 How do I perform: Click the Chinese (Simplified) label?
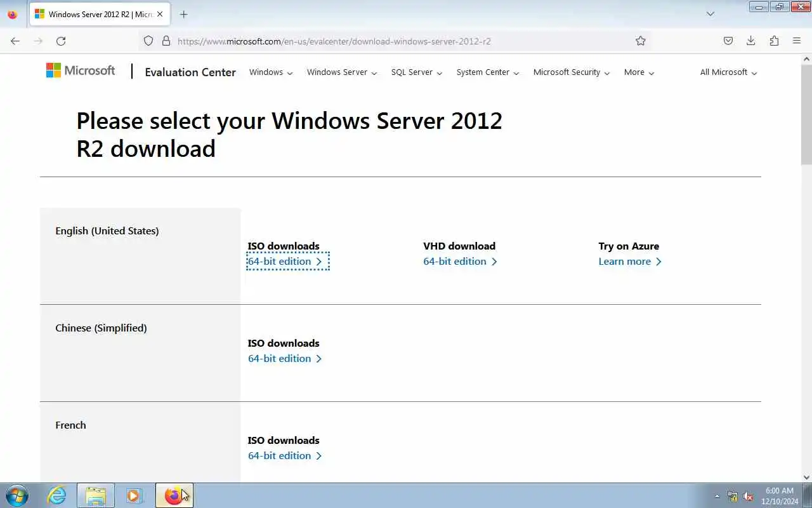click(101, 328)
